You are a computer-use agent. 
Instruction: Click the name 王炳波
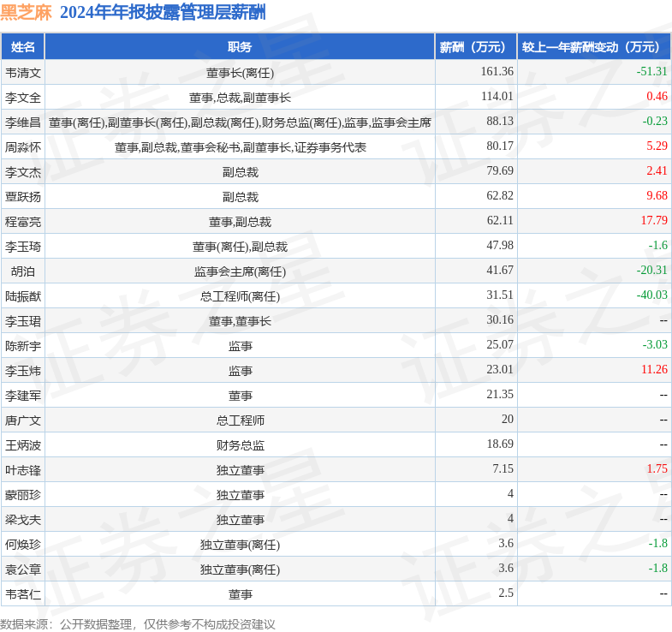[23, 446]
